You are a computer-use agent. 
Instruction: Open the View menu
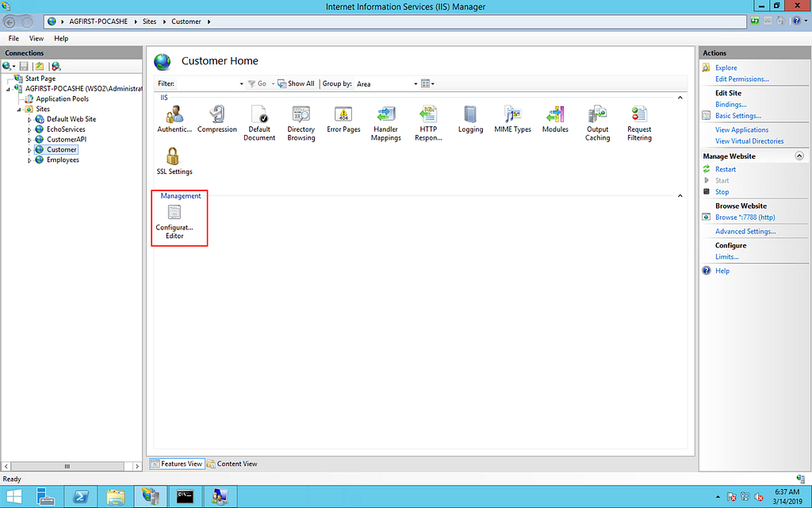click(36, 38)
